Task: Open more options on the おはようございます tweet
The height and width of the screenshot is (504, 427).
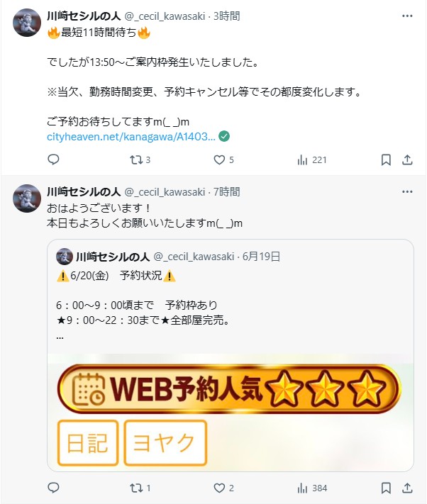Action: pos(407,191)
